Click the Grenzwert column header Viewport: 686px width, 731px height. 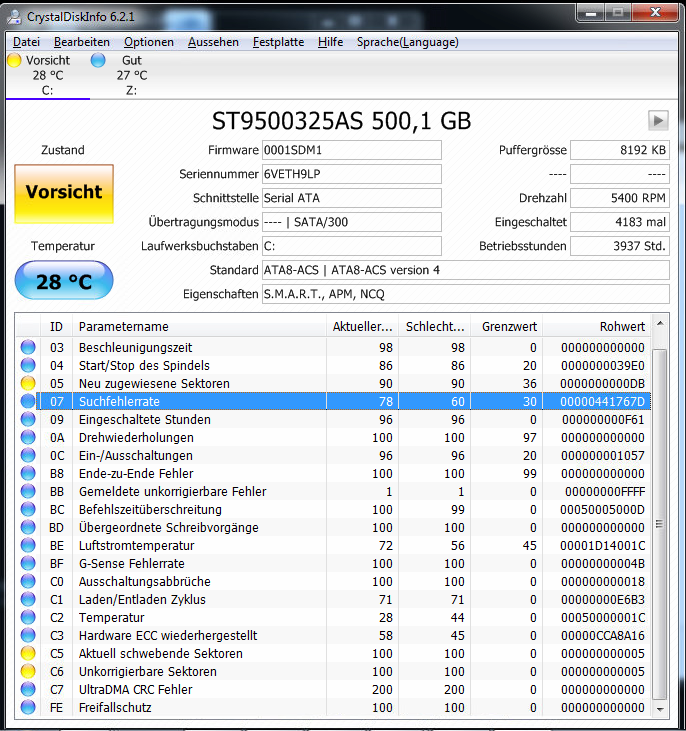coord(506,326)
